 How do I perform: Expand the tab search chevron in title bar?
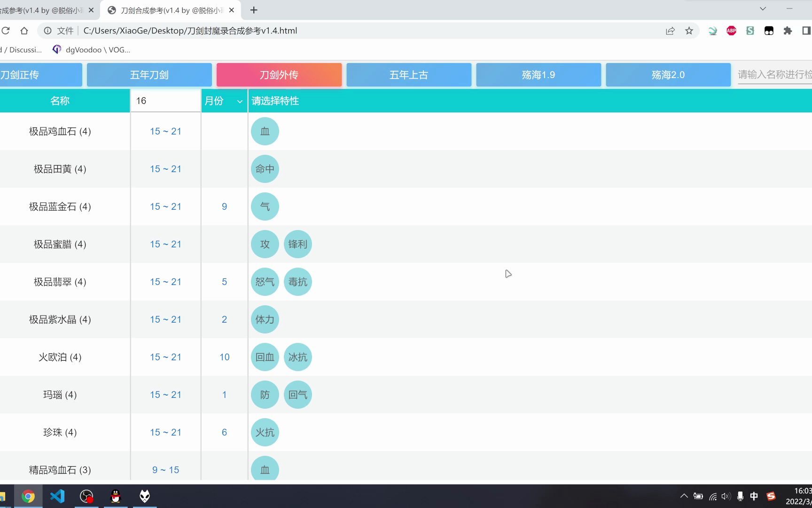tap(763, 9)
